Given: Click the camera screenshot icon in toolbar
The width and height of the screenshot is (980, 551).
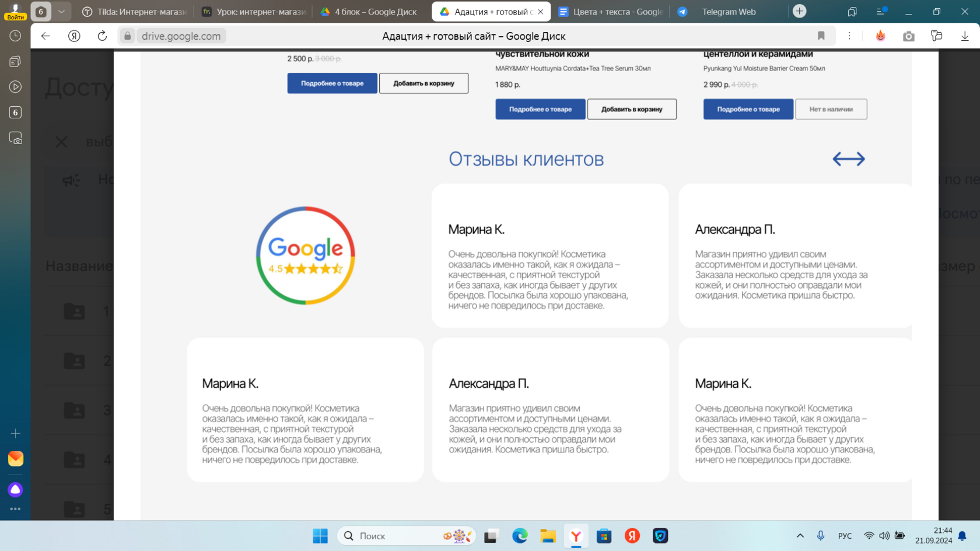Looking at the screenshot, I should pos(909,36).
